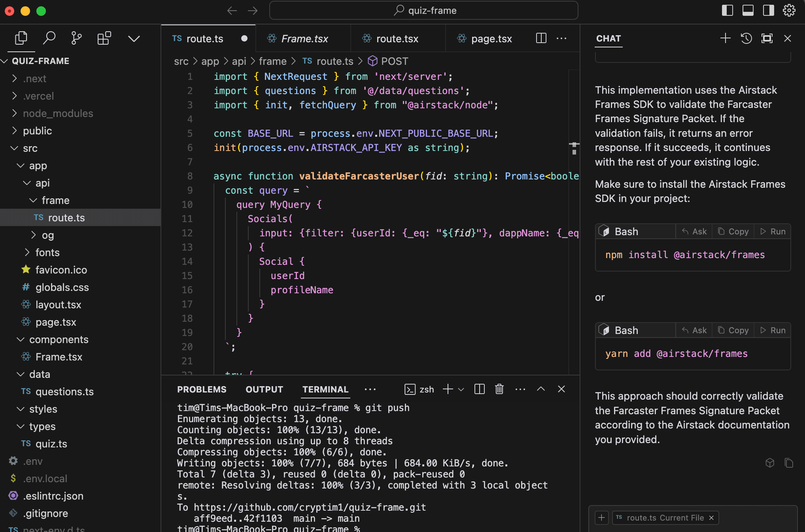Viewport: 805px width, 532px height.
Task: Open quiz.ts in the explorer
Action: 80,444
